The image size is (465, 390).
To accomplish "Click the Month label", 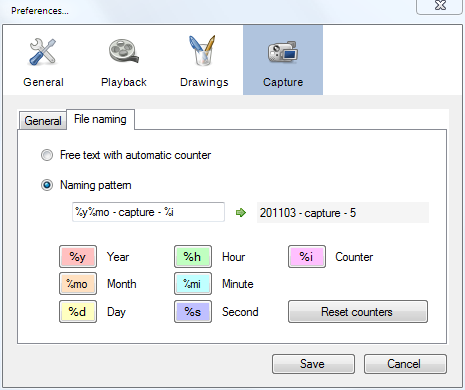I will pos(122,284).
